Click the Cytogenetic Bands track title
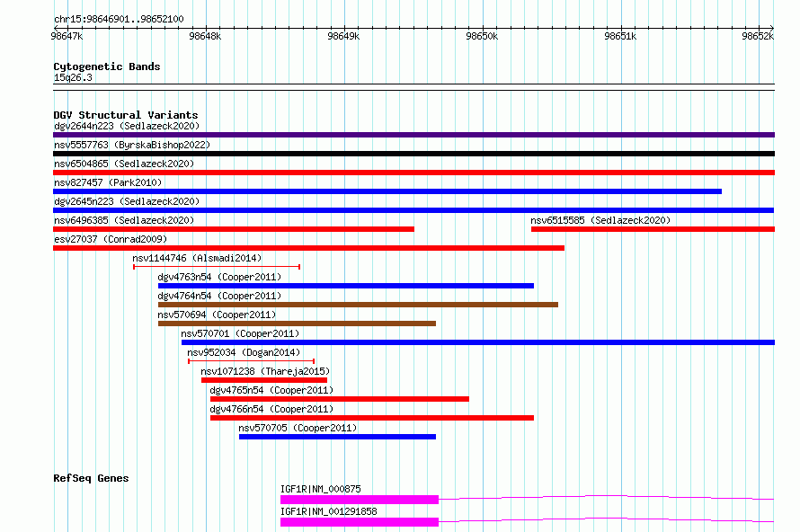The width and height of the screenshot is (800, 532). 107,66
